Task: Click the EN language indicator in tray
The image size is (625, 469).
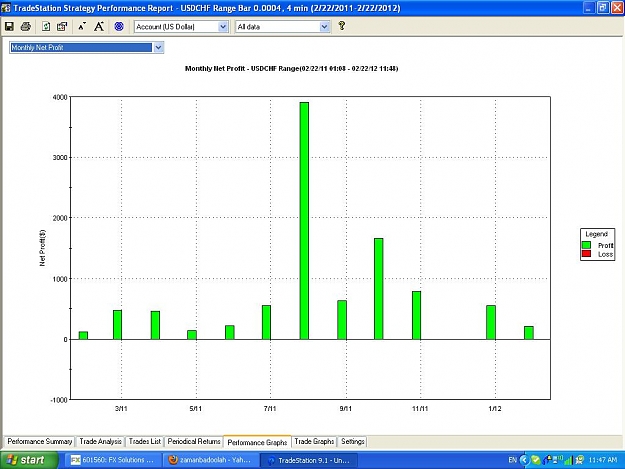Action: pyautogui.click(x=513, y=460)
